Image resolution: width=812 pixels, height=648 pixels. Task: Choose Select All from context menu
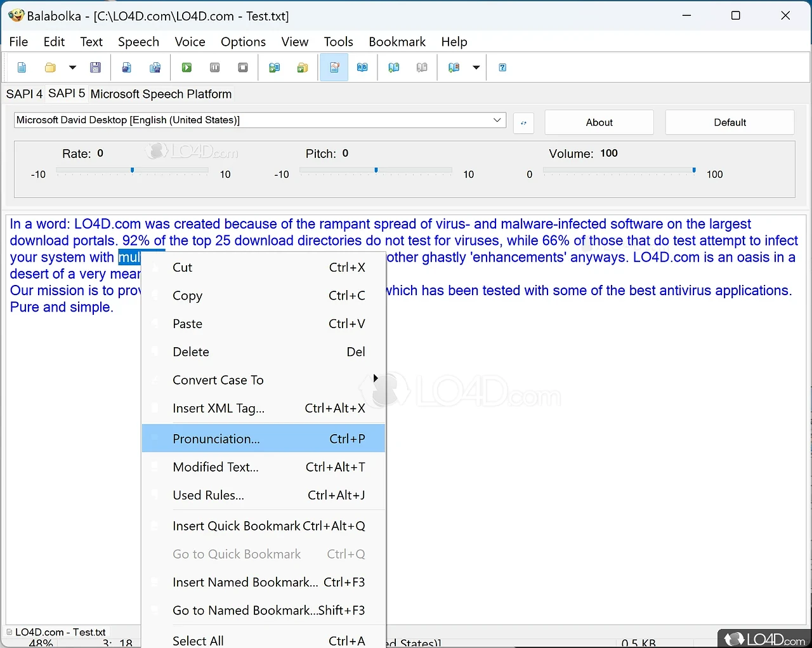click(263, 640)
